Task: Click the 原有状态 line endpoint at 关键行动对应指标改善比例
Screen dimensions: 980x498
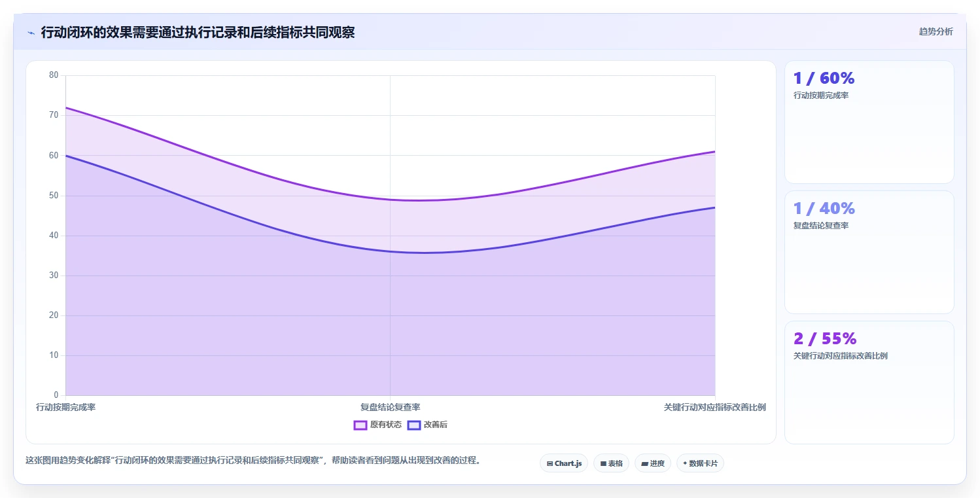Action: click(x=714, y=151)
